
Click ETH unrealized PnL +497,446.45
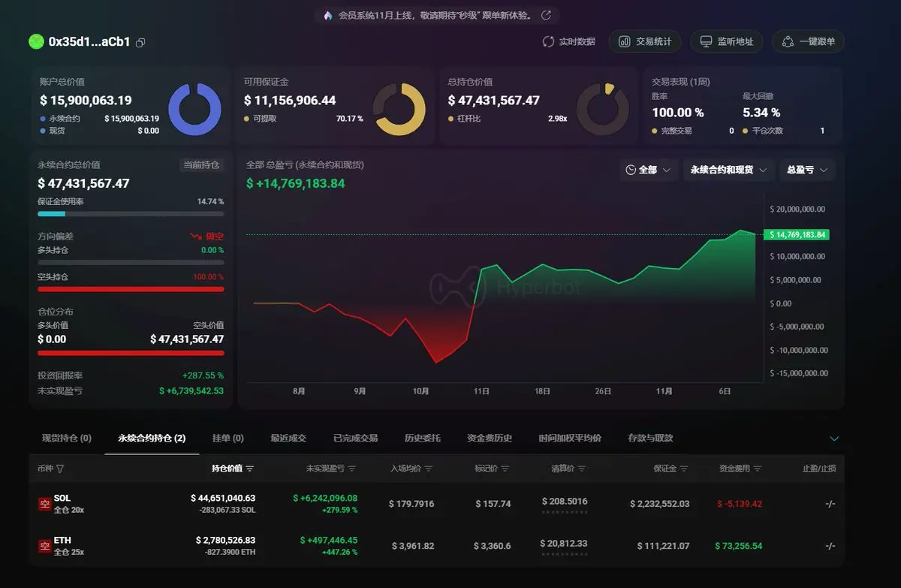328,540
